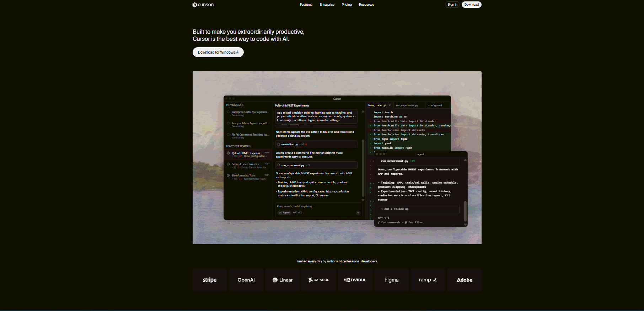Click the IN PROGRESS 3 section header
Image resolution: width=644 pixels, height=311 pixels.
coord(235,105)
